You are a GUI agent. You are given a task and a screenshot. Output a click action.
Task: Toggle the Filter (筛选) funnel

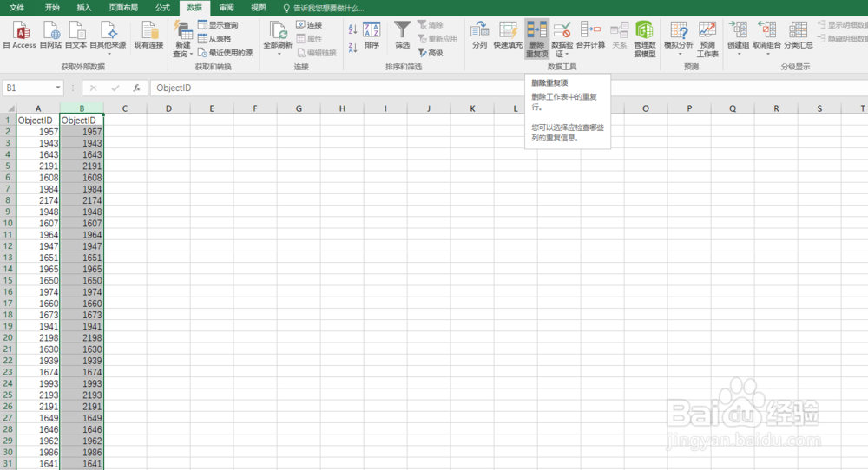tap(403, 35)
